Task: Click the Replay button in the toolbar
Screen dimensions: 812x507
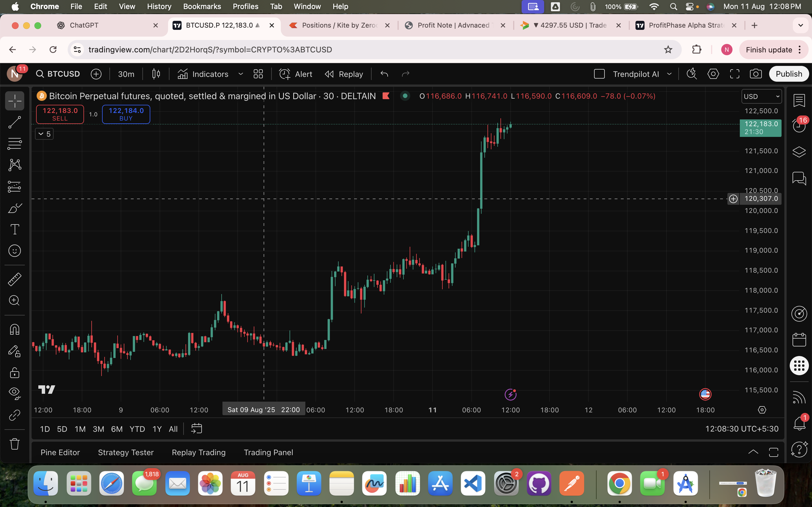Action: coord(344,74)
